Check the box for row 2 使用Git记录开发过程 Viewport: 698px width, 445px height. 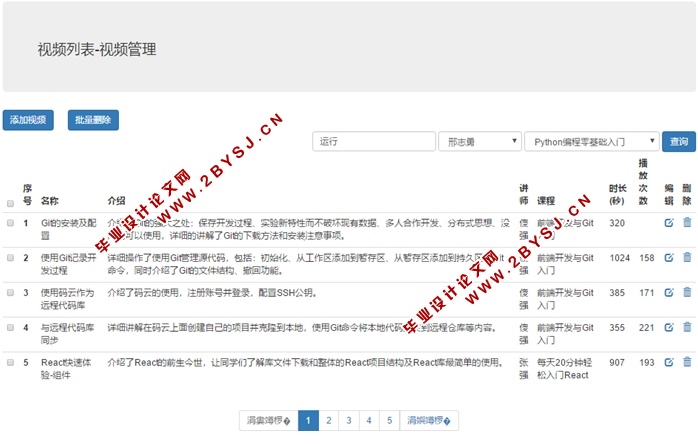pyautogui.click(x=10, y=258)
